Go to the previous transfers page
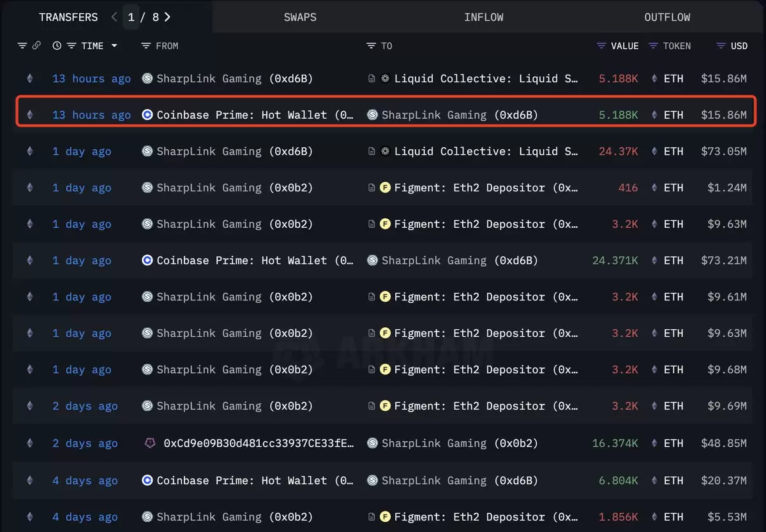The height and width of the screenshot is (532, 766). coord(114,17)
